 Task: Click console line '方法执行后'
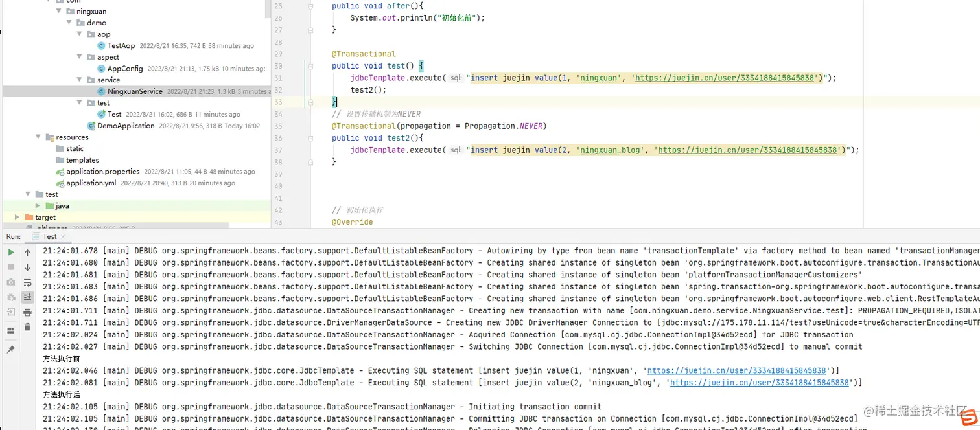coord(62,394)
